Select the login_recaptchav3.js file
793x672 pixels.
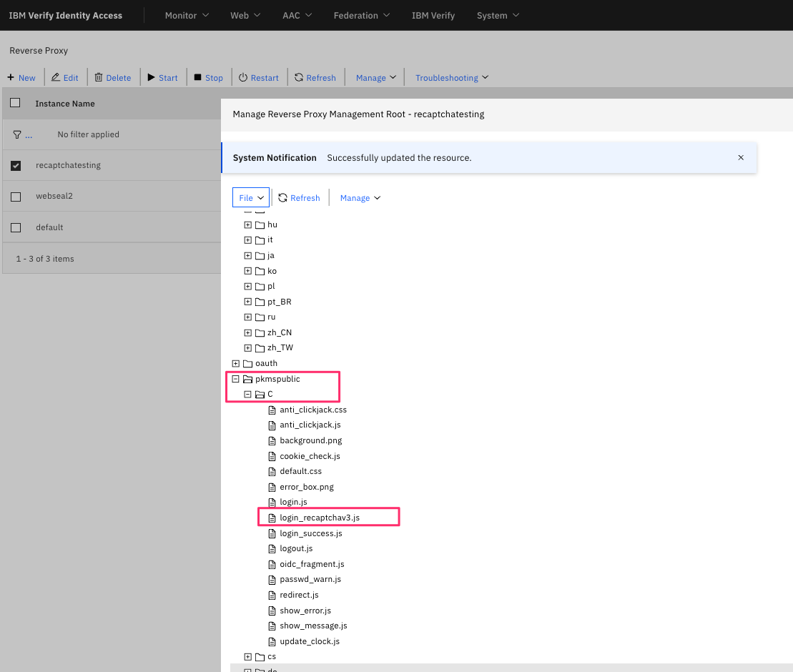pos(320,518)
